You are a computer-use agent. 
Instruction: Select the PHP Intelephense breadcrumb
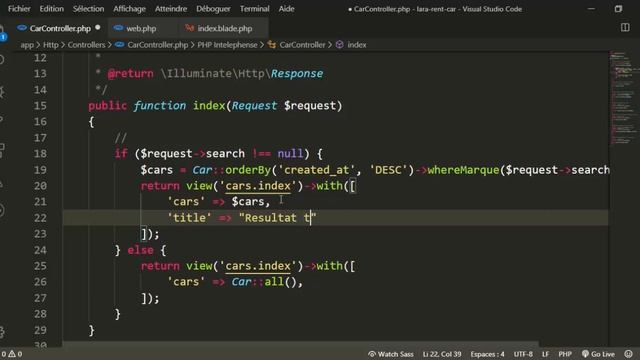pyautogui.click(x=227, y=45)
